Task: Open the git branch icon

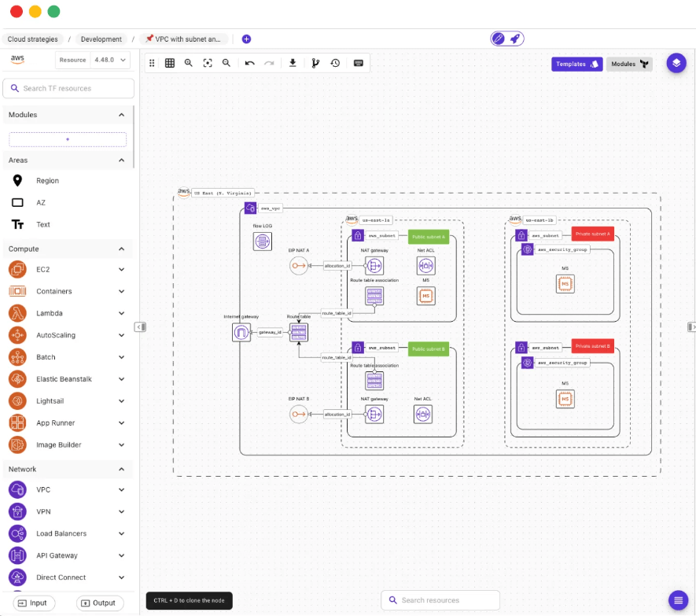Action: [x=315, y=63]
